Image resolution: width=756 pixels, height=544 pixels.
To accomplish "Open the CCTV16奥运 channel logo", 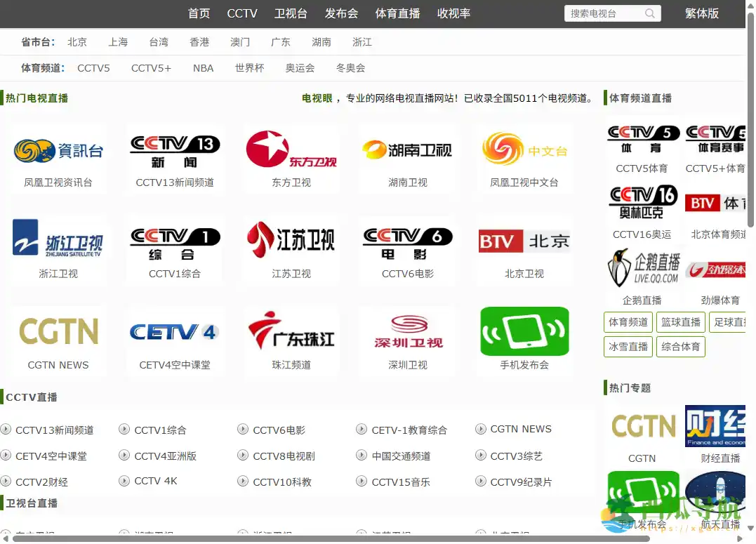I will coord(643,203).
